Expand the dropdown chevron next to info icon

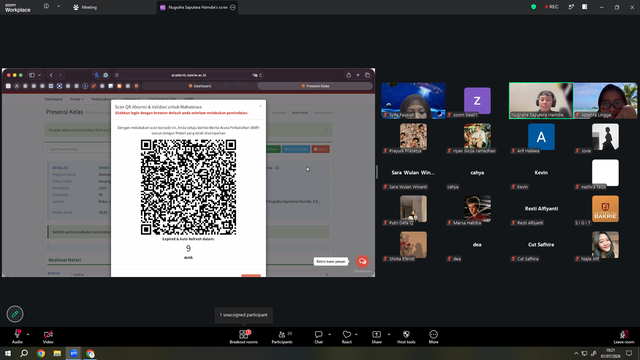pyautogui.click(x=58, y=7)
